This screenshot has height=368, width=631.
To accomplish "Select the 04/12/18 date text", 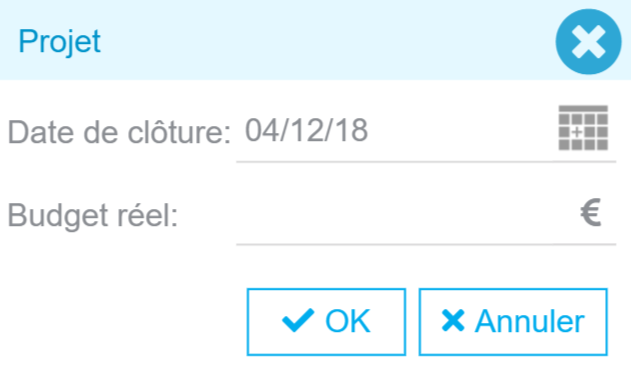I will coord(307,130).
